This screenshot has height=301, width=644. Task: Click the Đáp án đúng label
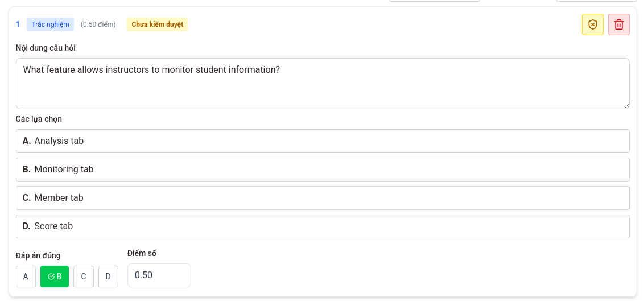(38, 255)
